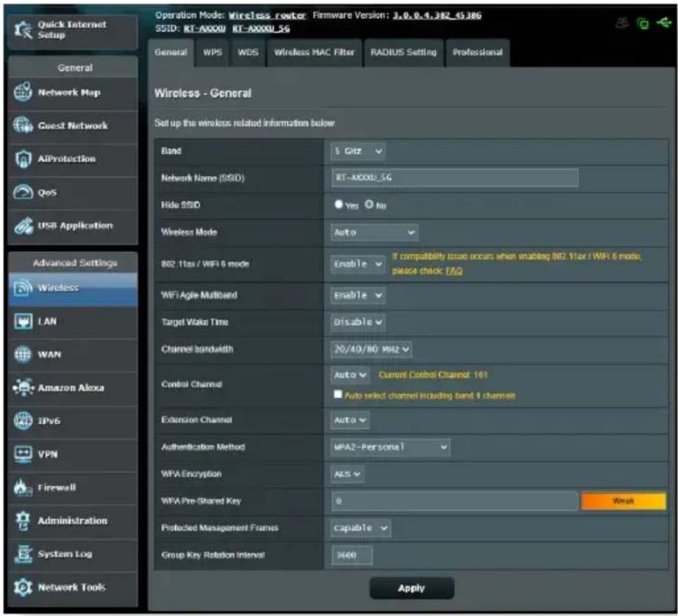Screen dimensions: 678x616
Task: Select Yes for Hide SSID
Action: coord(338,204)
